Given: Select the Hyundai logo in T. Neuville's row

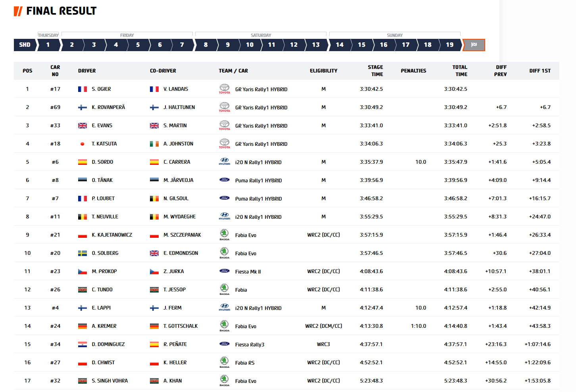Looking at the screenshot, I should 225,216.
